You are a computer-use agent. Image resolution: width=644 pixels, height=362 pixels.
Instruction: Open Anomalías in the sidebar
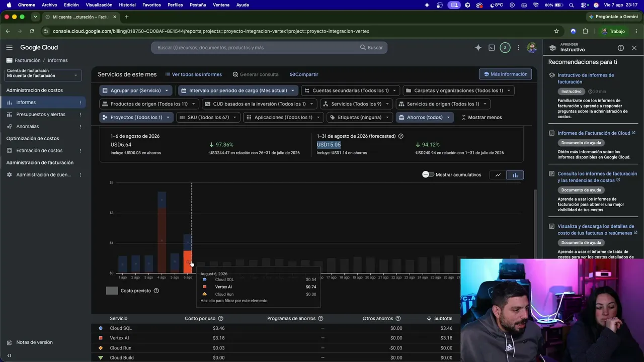(x=28, y=127)
